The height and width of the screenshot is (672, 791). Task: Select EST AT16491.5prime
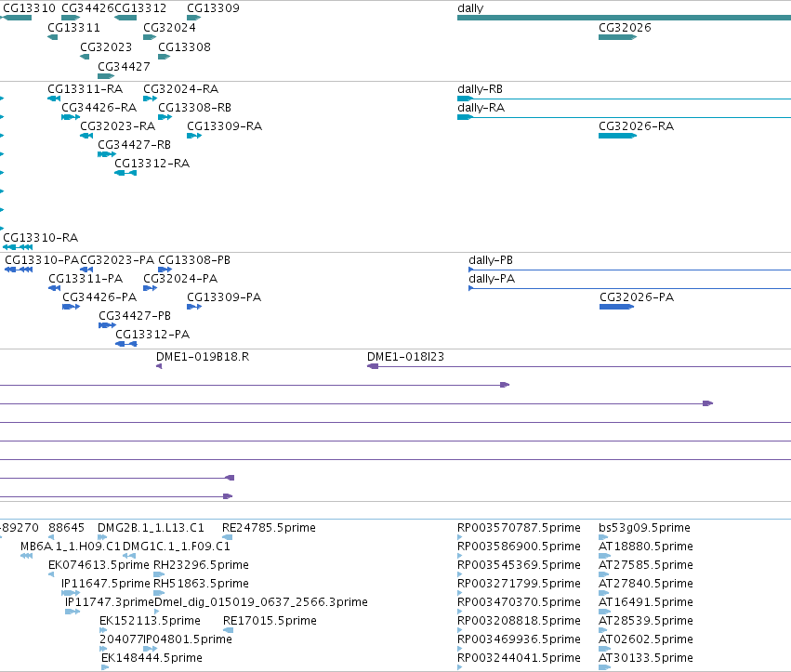(x=605, y=612)
